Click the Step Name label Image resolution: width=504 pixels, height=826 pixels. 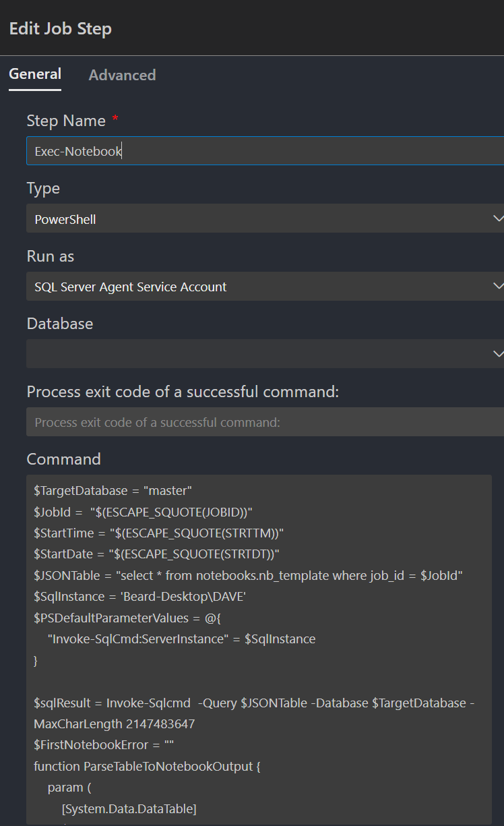(x=66, y=121)
